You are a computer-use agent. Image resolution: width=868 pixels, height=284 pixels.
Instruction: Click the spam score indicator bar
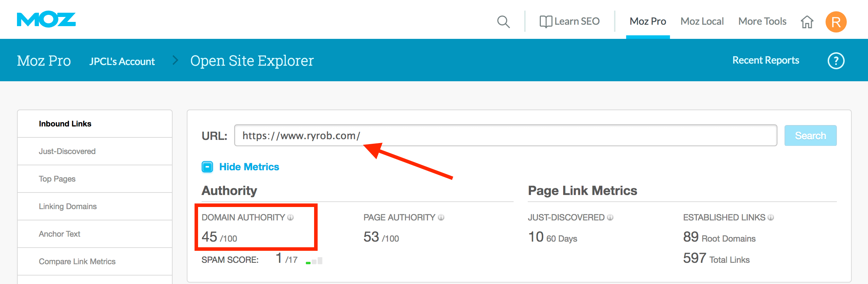pos(314,261)
